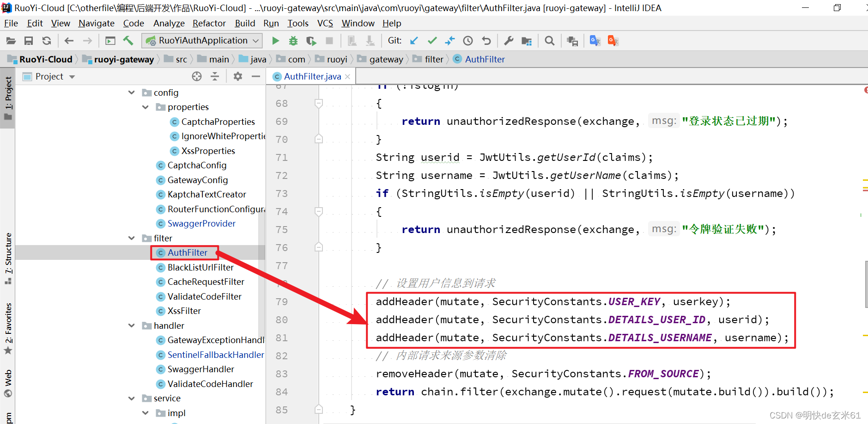Synchronize files with the refresh icon
The image size is (868, 424).
[47, 41]
